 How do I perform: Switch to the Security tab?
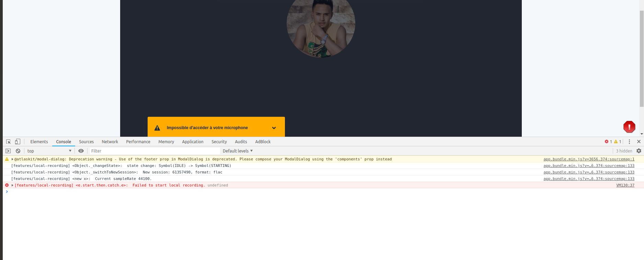(219, 142)
